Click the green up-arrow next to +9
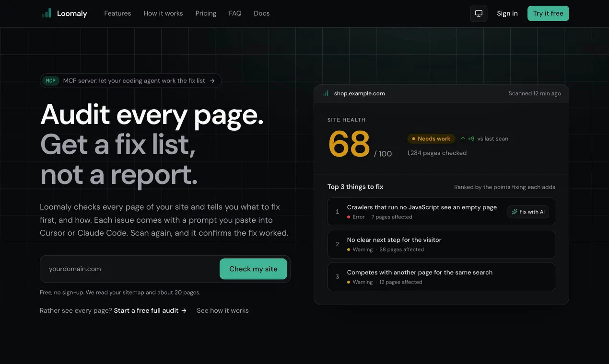 click(x=463, y=139)
